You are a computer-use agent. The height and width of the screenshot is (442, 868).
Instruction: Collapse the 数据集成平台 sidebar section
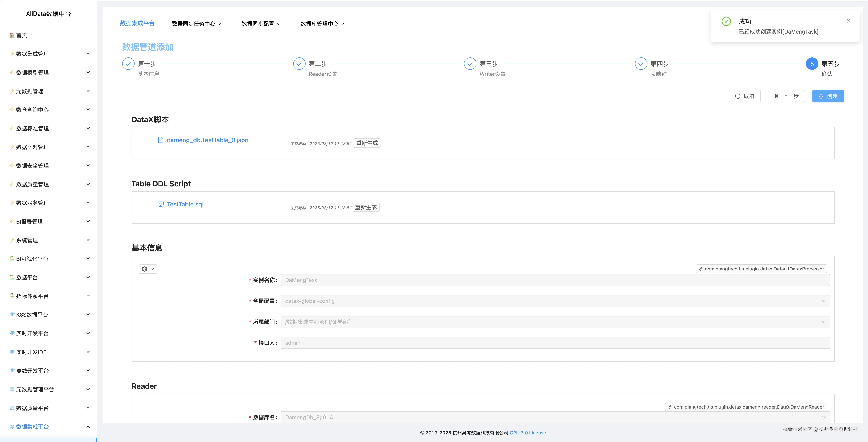[88, 426]
